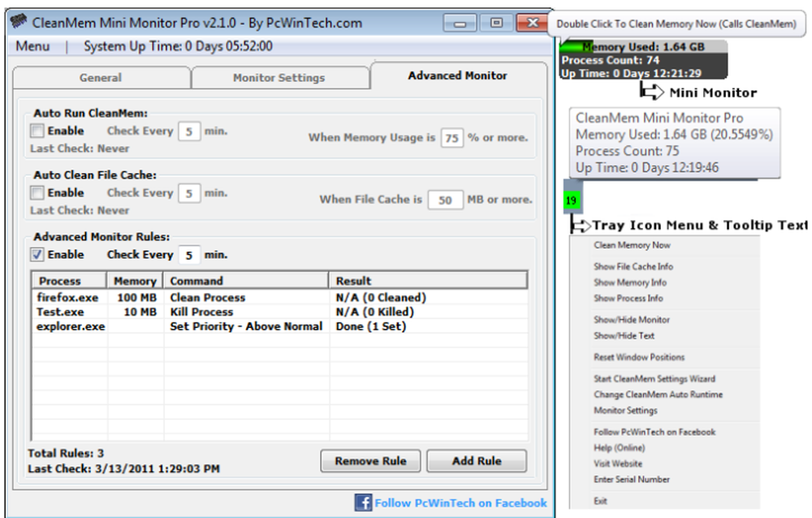Click the mini monitor memory usage bar
812x518 pixels.
tap(643, 46)
